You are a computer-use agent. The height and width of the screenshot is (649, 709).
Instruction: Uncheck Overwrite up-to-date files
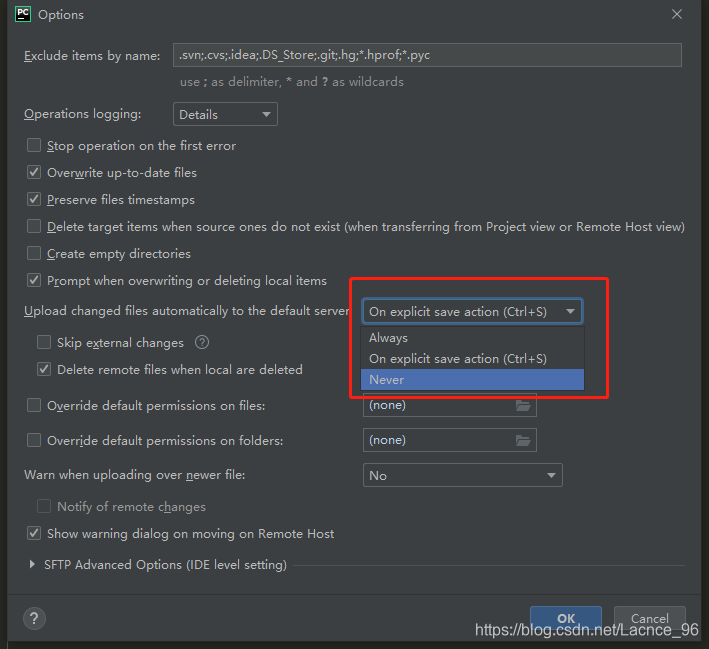click(34, 172)
